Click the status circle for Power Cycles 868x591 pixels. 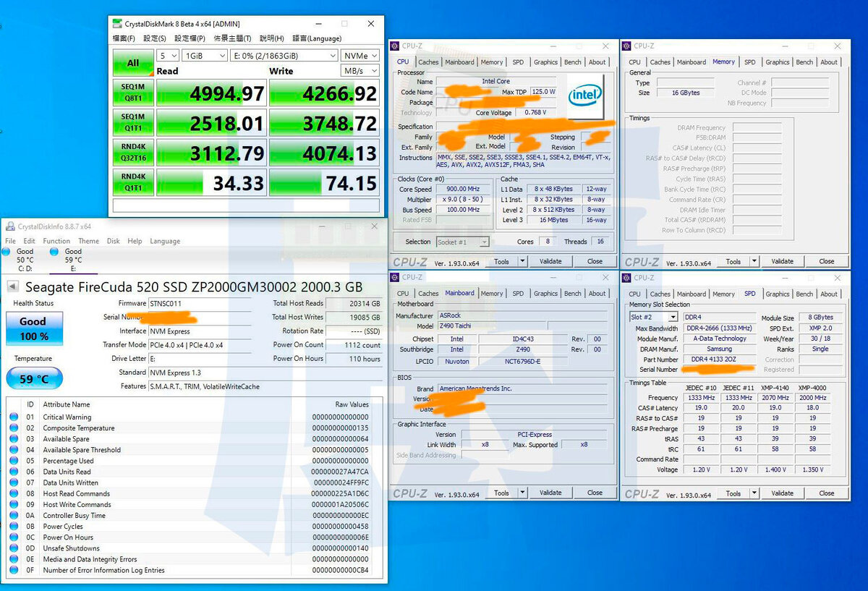click(x=14, y=527)
